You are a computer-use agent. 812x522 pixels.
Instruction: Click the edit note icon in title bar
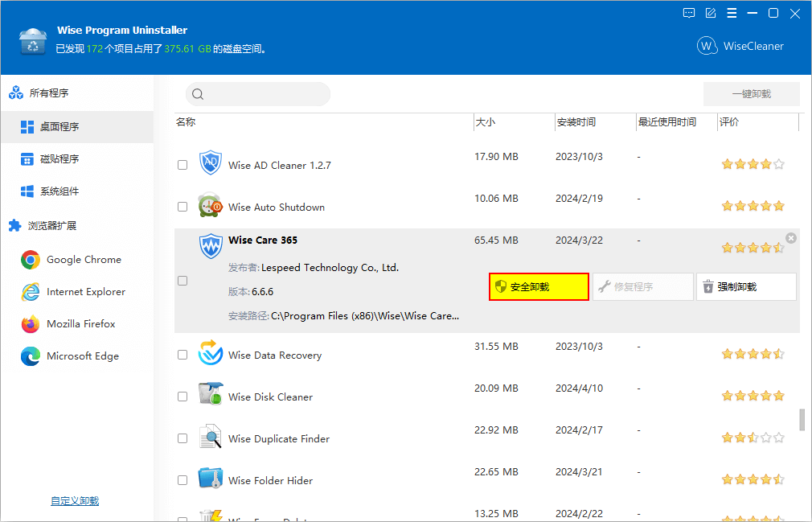[x=711, y=14]
